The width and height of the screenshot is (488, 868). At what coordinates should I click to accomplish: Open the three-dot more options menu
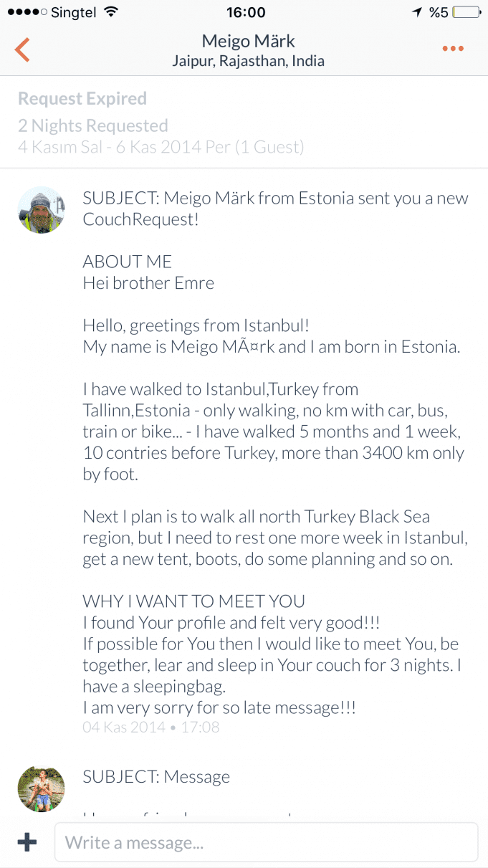coord(453,49)
